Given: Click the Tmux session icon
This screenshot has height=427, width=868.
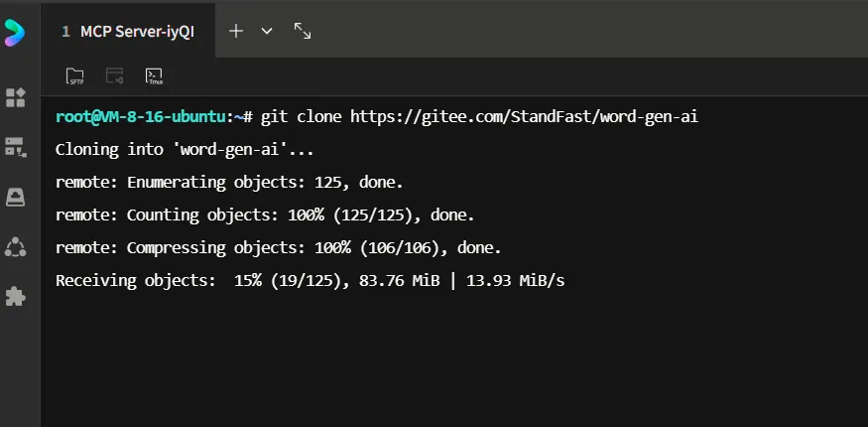Looking at the screenshot, I should (154, 75).
